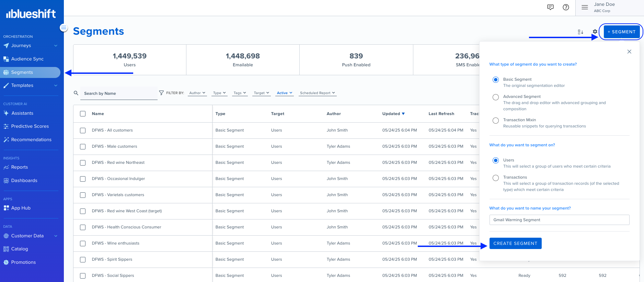
Task: Click the Search by Name field
Action: tap(119, 93)
